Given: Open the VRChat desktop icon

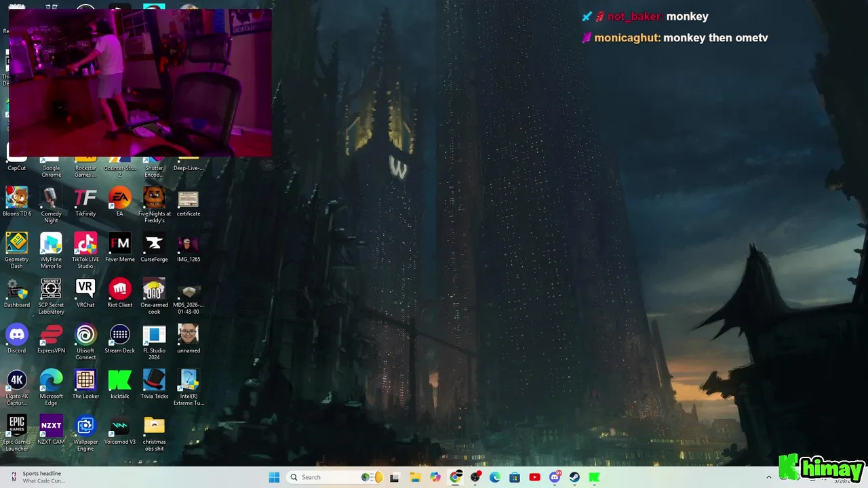Looking at the screenshot, I should tap(85, 293).
